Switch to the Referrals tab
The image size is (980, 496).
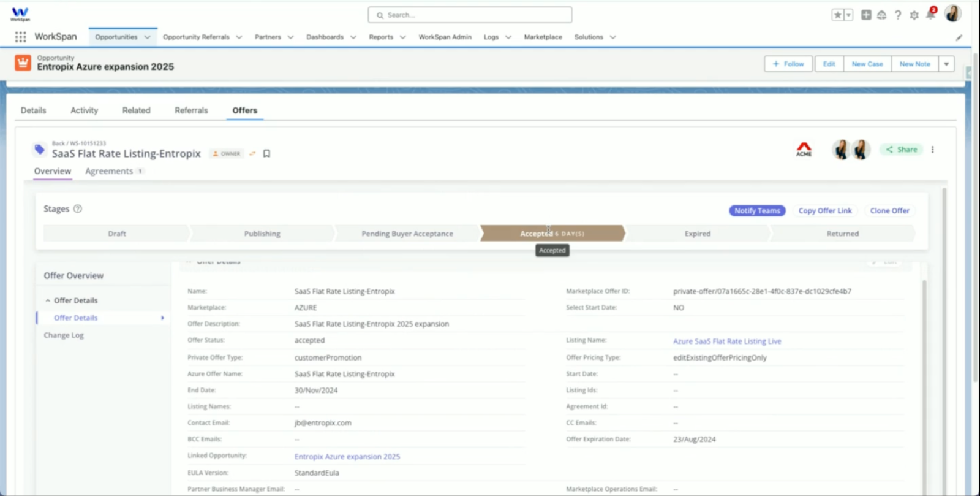191,110
